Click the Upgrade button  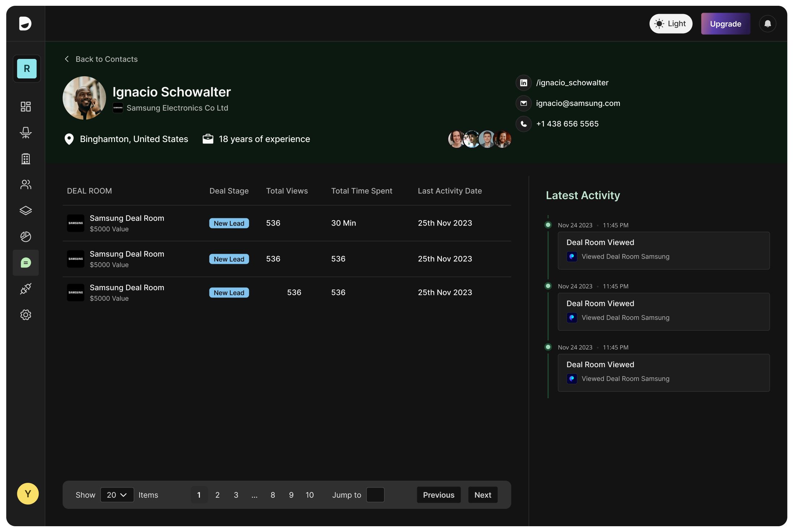coord(725,24)
